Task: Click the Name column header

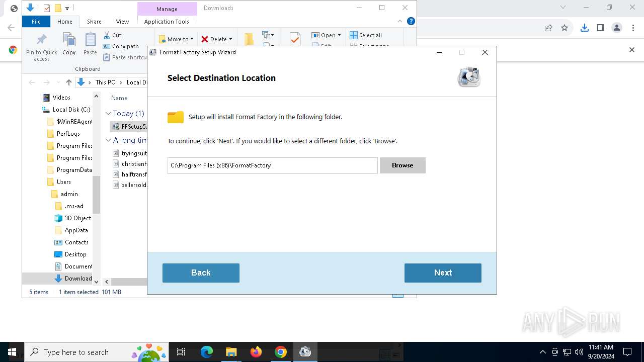Action: click(119, 98)
